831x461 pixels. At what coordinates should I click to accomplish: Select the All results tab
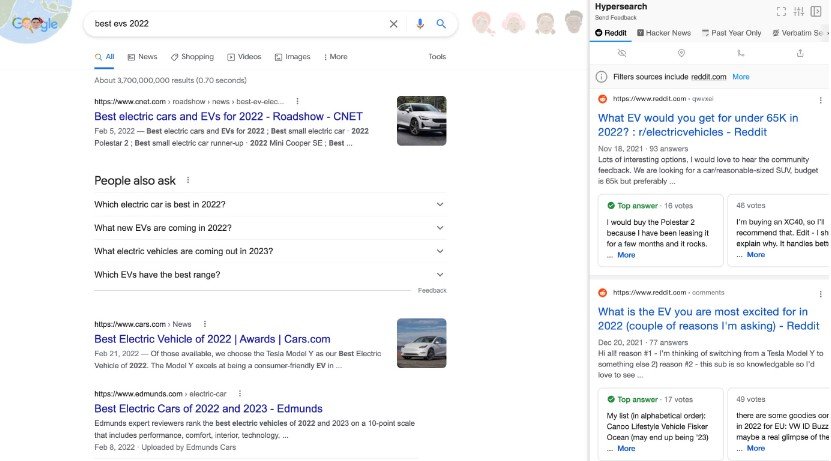(104, 57)
